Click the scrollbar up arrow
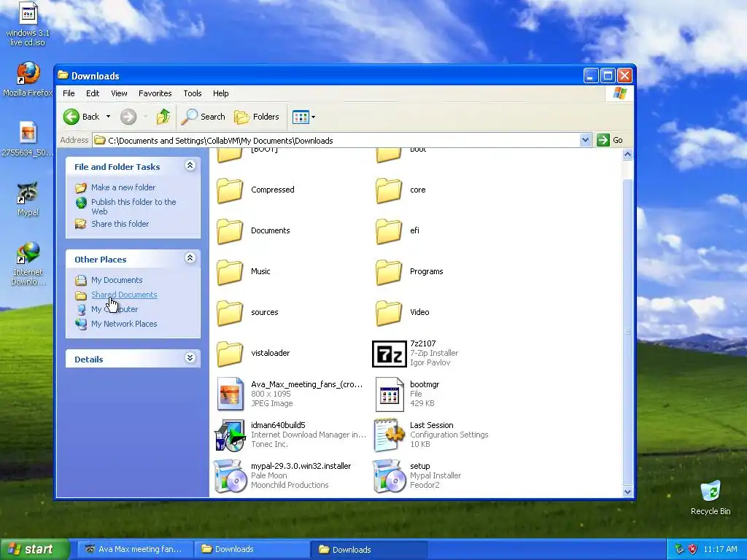The width and height of the screenshot is (747, 560). [x=627, y=155]
